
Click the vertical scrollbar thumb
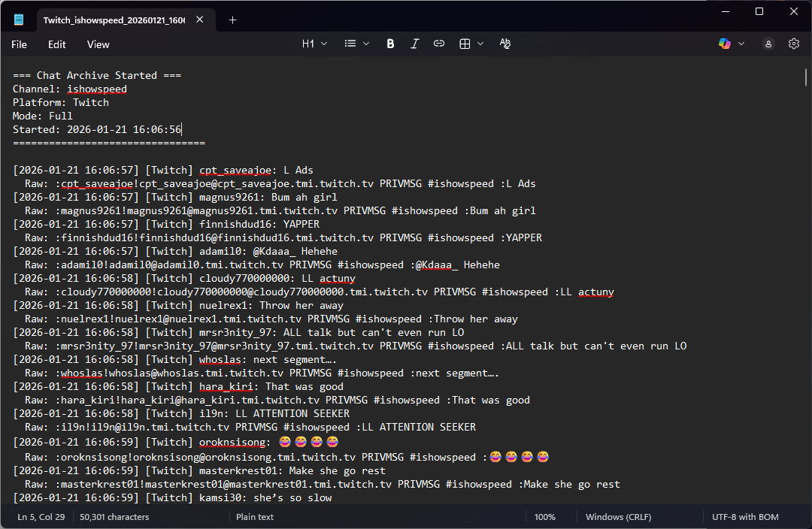click(x=807, y=77)
